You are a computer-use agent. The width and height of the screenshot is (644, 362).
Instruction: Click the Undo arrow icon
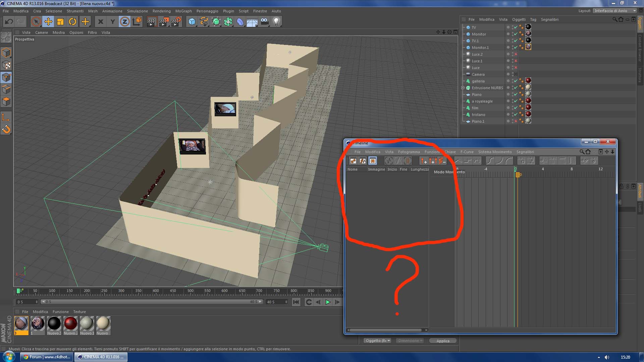click(x=9, y=22)
